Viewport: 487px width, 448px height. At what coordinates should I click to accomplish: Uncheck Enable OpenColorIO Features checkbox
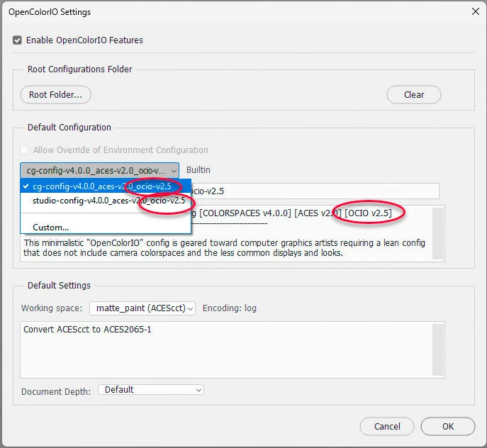[x=17, y=40]
